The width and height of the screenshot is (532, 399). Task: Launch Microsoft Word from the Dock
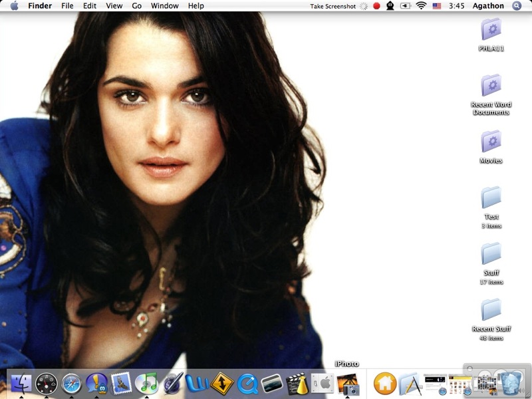click(197, 383)
